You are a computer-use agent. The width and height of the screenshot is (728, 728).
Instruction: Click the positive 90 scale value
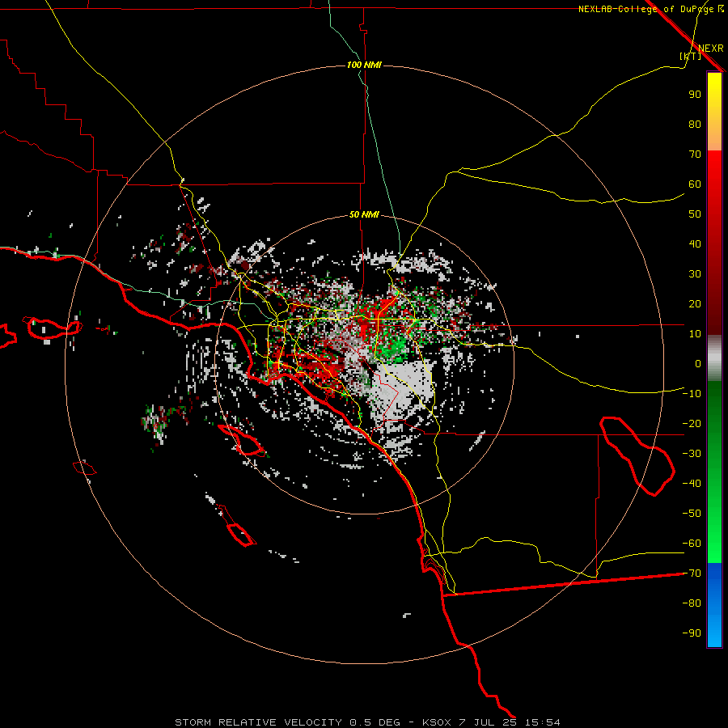[695, 95]
